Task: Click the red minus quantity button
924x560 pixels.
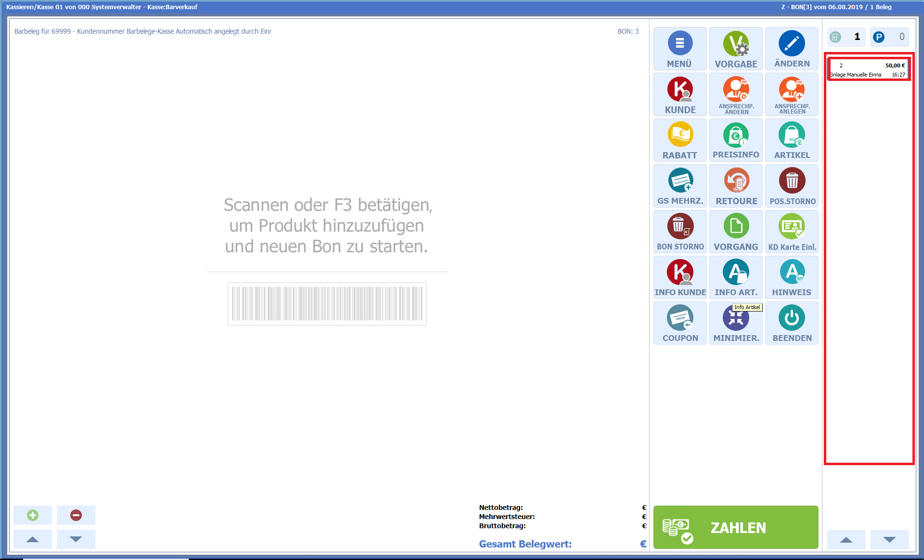Action: pos(76,515)
